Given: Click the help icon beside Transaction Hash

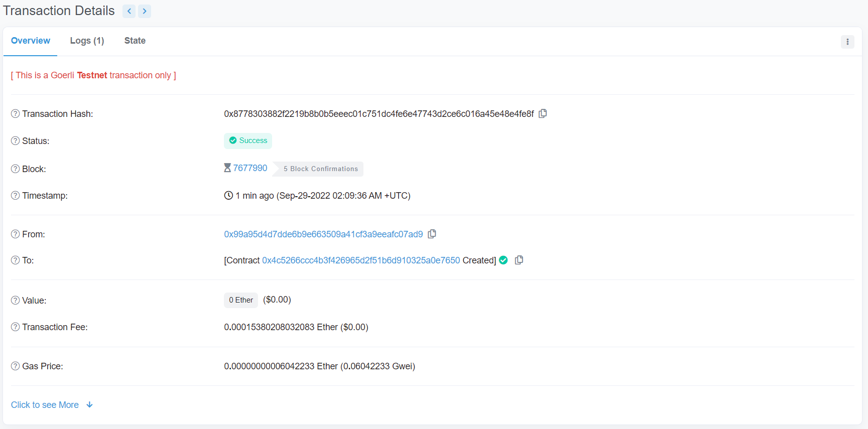Looking at the screenshot, I should [x=16, y=114].
